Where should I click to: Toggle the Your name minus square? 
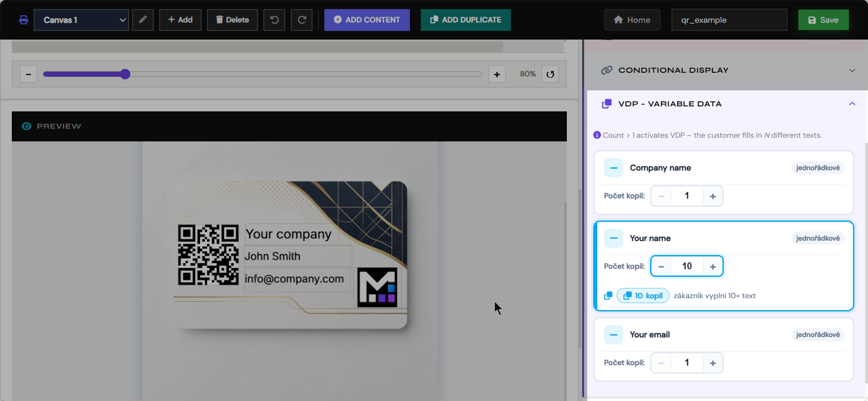(x=614, y=238)
